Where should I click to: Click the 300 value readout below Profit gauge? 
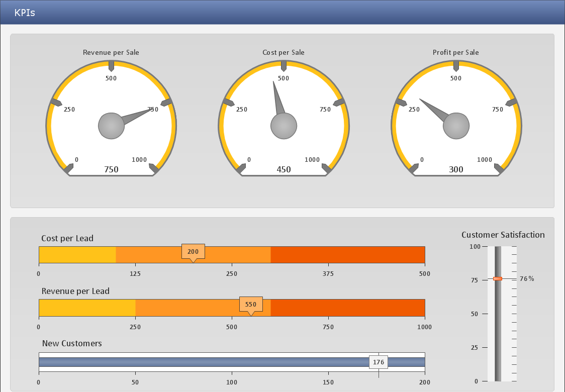(x=456, y=169)
